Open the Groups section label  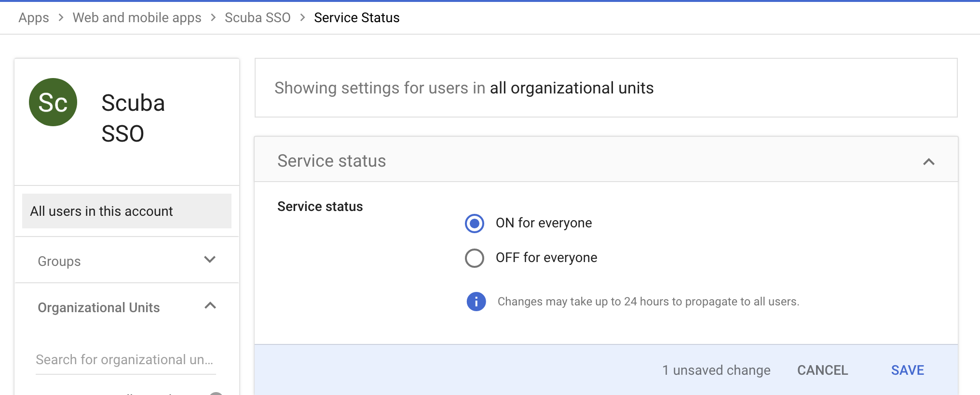59,261
